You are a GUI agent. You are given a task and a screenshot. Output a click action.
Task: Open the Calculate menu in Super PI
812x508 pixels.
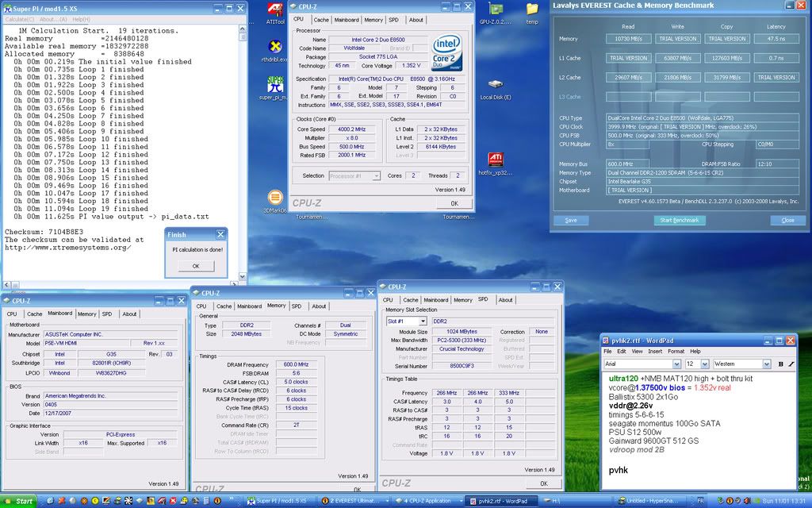click(x=19, y=19)
